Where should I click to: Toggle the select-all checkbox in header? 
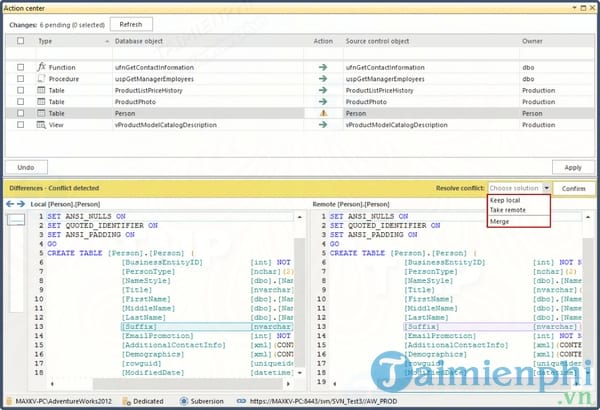coord(21,41)
